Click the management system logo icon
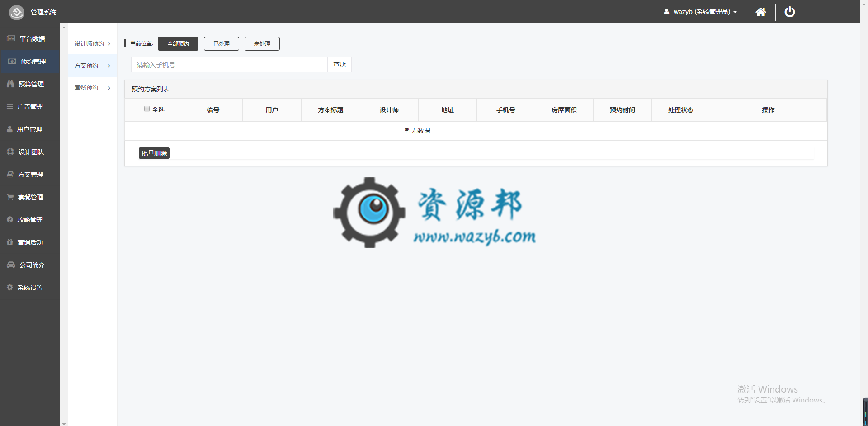The width and height of the screenshot is (868, 426). point(17,12)
